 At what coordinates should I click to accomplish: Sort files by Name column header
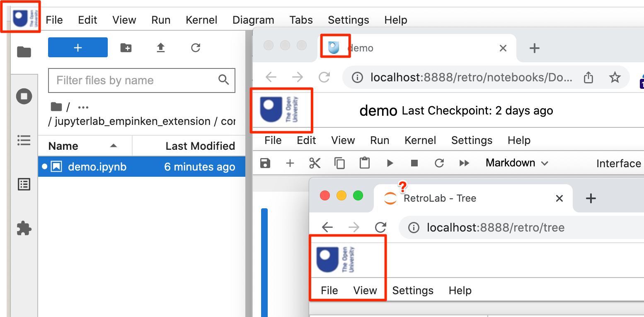tap(85, 146)
